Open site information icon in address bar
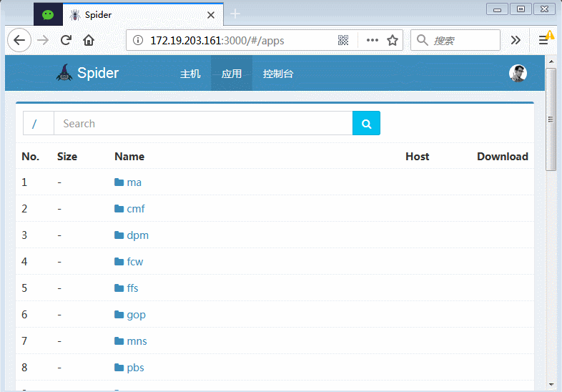 pyautogui.click(x=138, y=40)
